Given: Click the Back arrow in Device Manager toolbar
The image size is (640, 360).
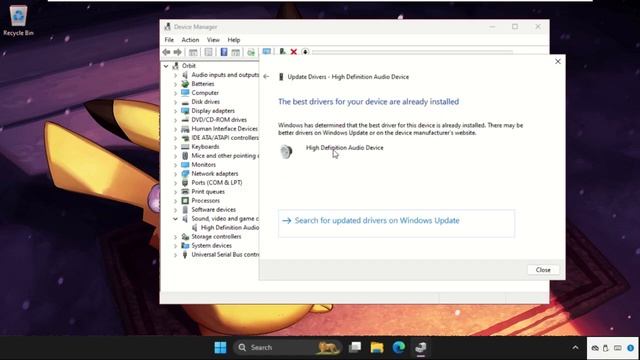Looking at the screenshot, I should click(166, 52).
